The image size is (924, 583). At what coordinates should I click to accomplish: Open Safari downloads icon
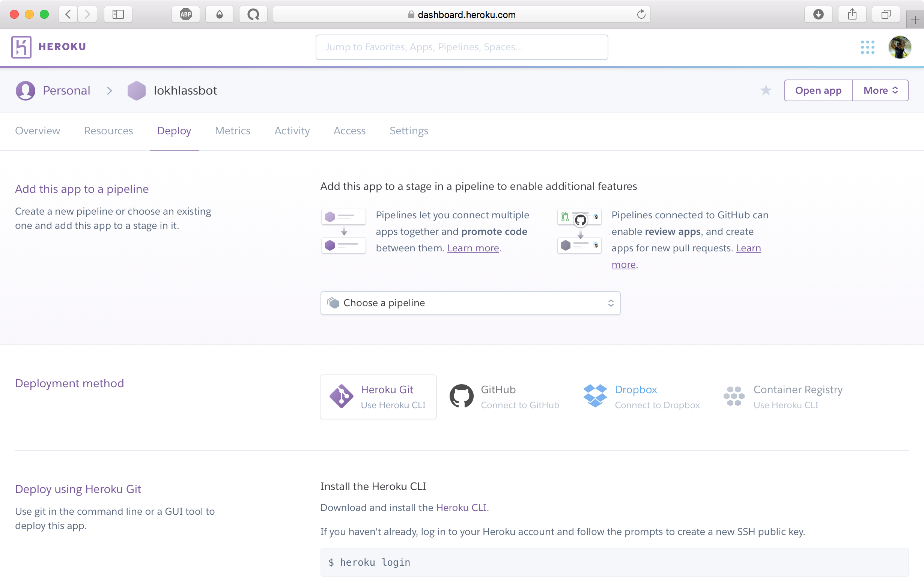(818, 15)
